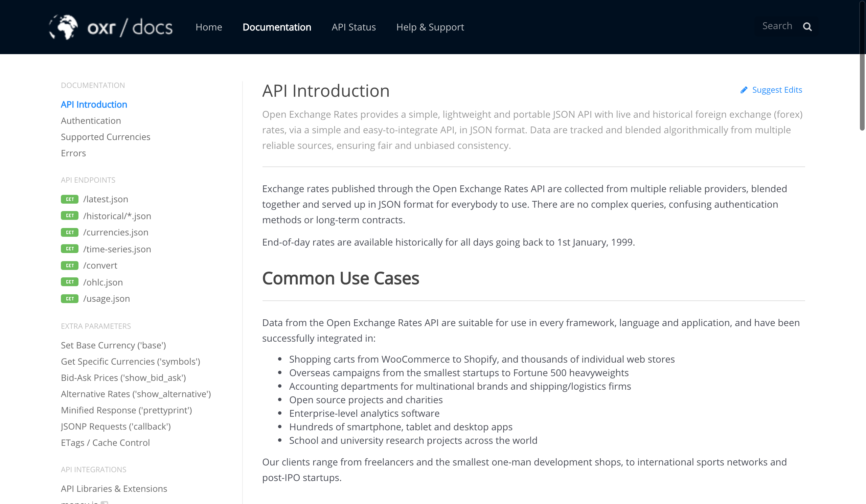The width and height of the screenshot is (866, 504).
Task: Open JSONP Requests ('callback') page
Action: click(x=116, y=426)
